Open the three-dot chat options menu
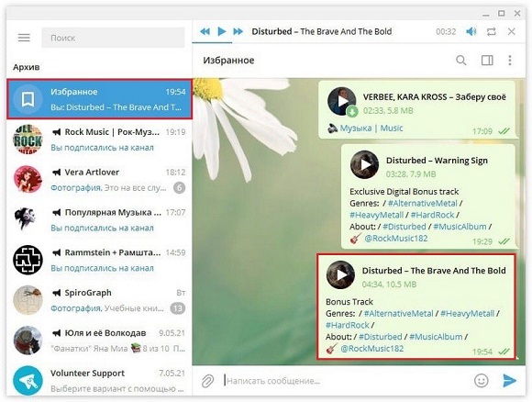This screenshot has height=402, width=532. click(x=510, y=61)
